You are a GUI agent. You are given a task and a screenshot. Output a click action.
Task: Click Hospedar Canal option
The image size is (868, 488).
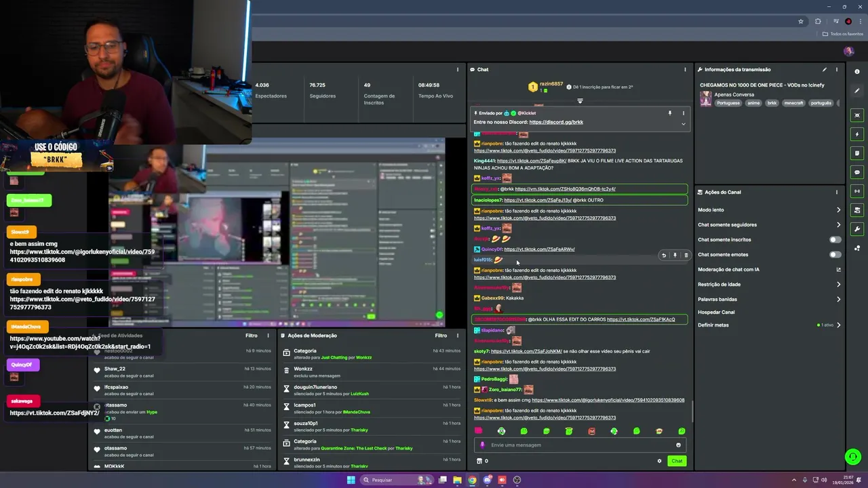pyautogui.click(x=716, y=312)
